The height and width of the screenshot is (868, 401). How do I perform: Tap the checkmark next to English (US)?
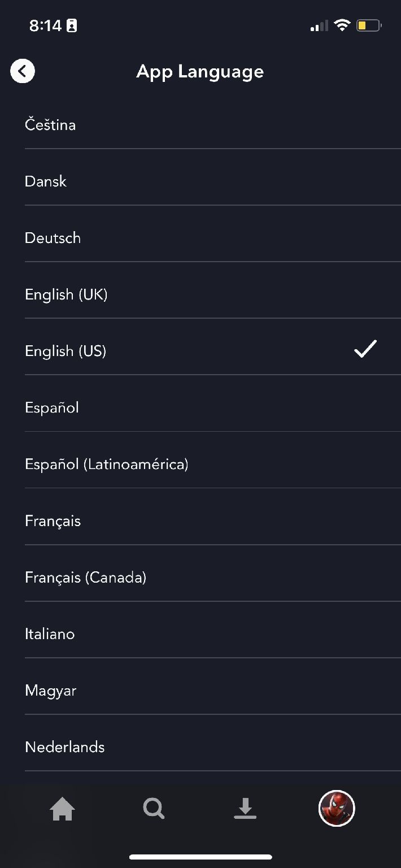pos(365,349)
